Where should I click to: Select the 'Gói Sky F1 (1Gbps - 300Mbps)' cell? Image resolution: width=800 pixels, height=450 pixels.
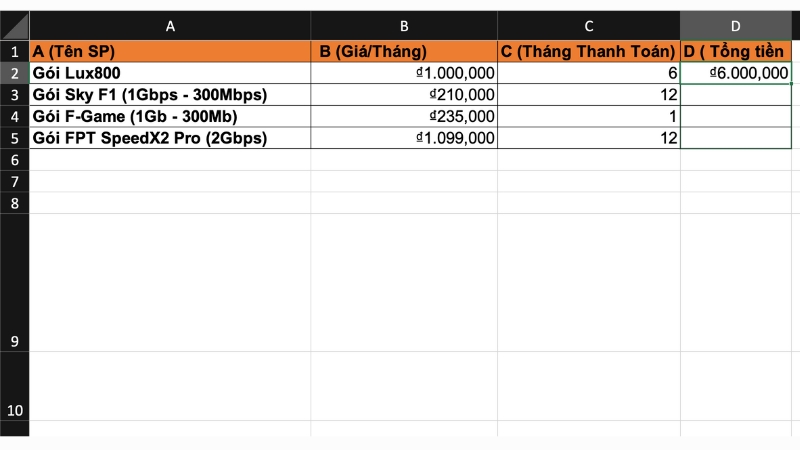pos(170,95)
